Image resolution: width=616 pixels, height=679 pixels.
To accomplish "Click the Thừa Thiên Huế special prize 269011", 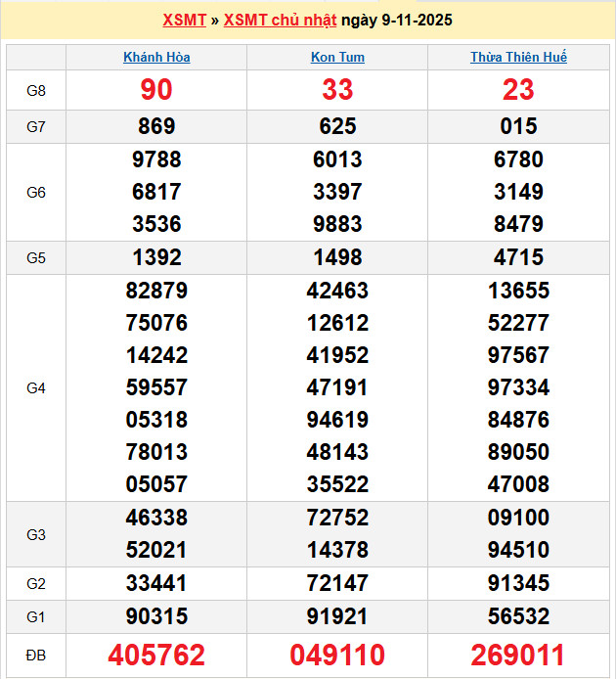I will [518, 655].
